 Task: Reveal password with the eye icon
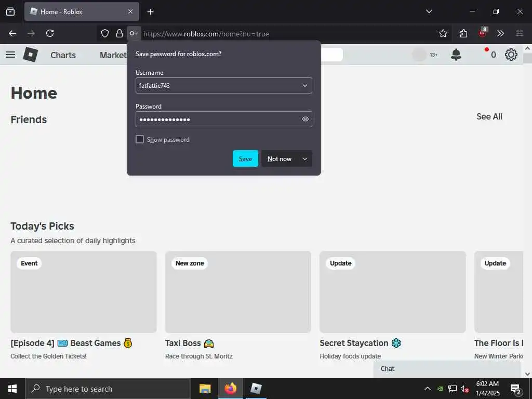pos(305,119)
